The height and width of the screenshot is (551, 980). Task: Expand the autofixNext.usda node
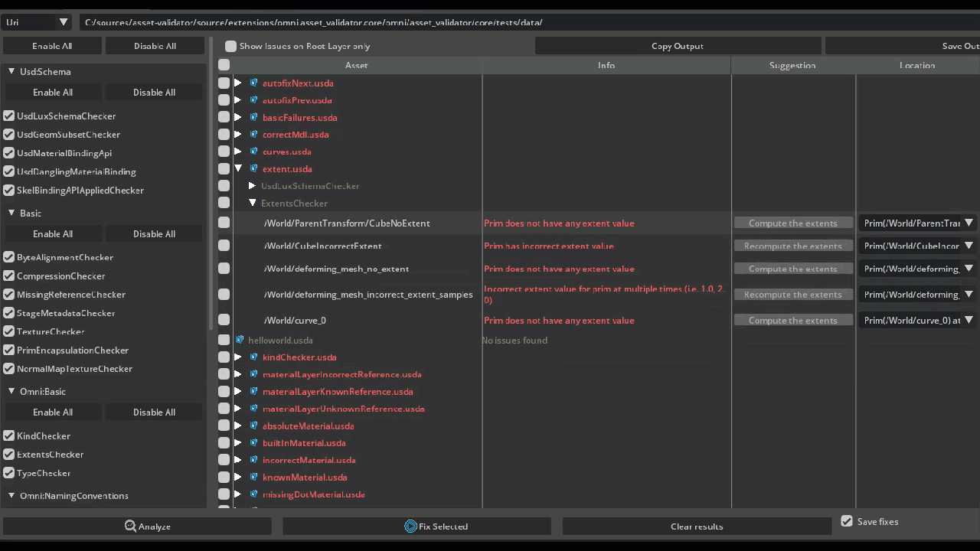237,83
